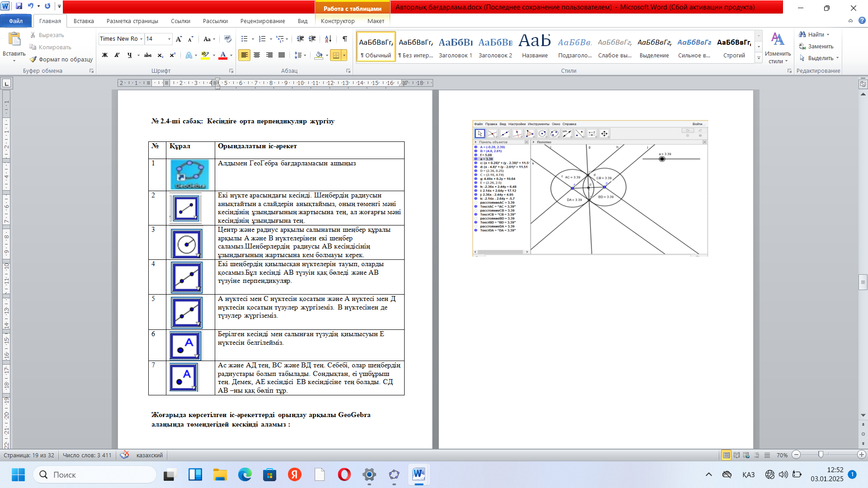Viewport: 868px width, 488px height.
Task: Click the Clear Formatting eraser icon
Action: click(227, 39)
